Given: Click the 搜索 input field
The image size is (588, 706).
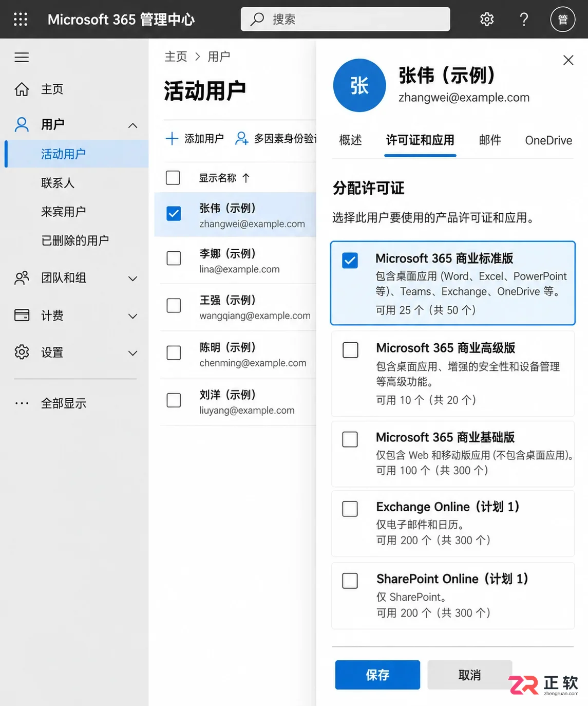Looking at the screenshot, I should pos(345,20).
